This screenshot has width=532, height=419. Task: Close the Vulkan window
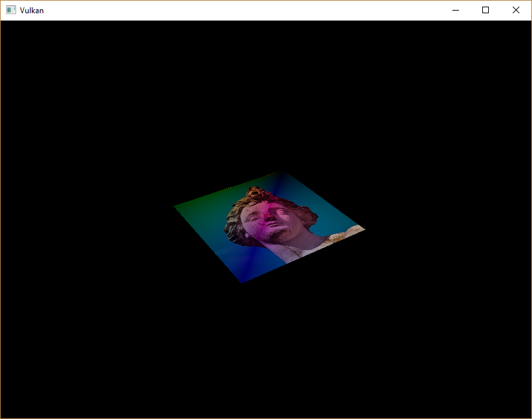click(516, 10)
